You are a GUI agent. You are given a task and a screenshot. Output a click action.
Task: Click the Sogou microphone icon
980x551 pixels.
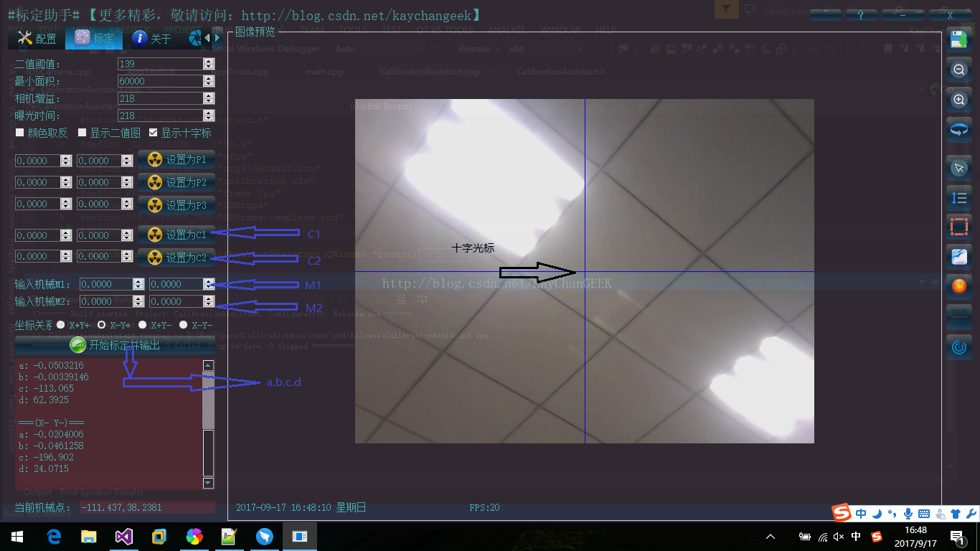908,513
